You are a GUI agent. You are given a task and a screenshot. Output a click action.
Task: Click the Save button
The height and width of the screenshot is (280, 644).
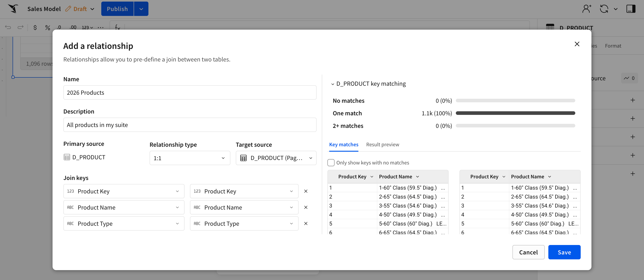[564, 252]
